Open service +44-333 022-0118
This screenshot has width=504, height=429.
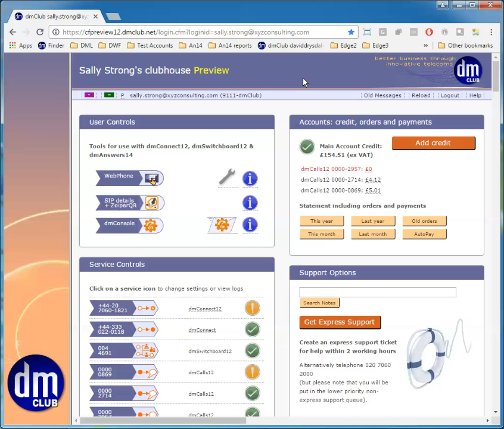pyautogui.click(x=124, y=329)
